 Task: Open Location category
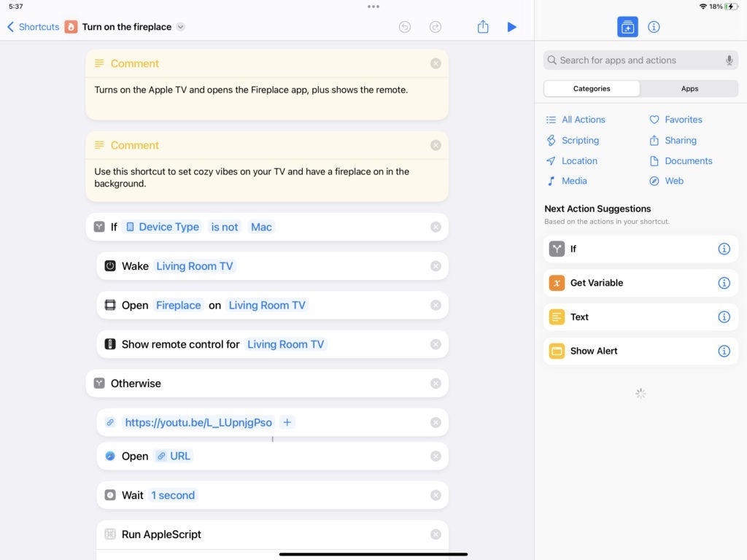[x=571, y=161]
